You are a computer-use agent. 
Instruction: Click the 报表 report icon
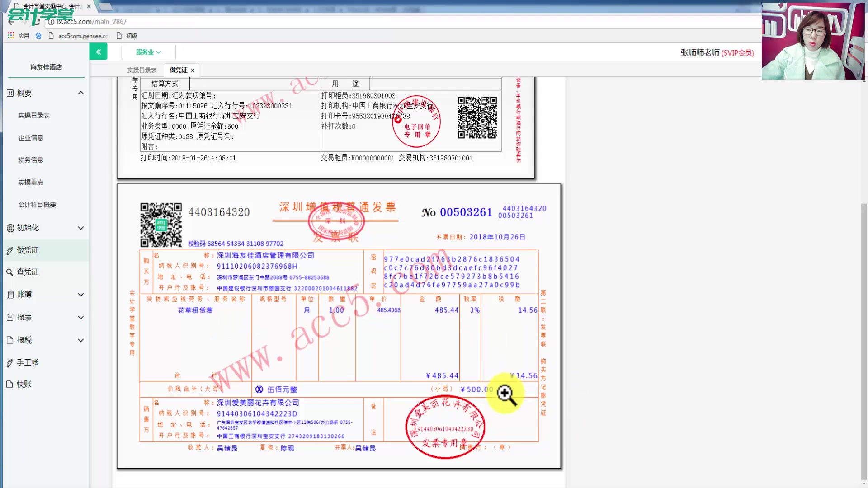click(x=10, y=317)
